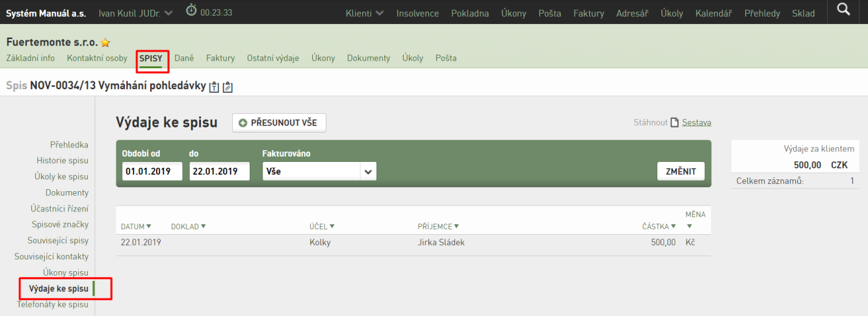Open the Fakturováno Vše dropdown

319,172
